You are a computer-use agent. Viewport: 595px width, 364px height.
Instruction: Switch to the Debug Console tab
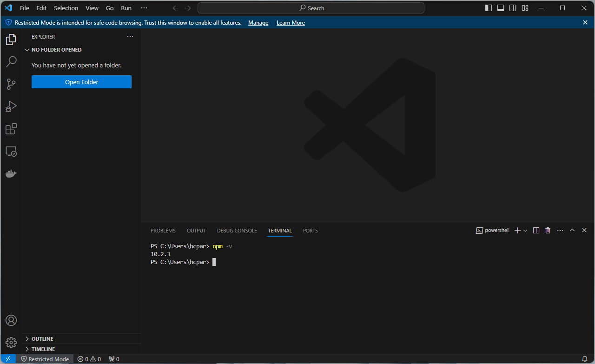[x=237, y=231]
